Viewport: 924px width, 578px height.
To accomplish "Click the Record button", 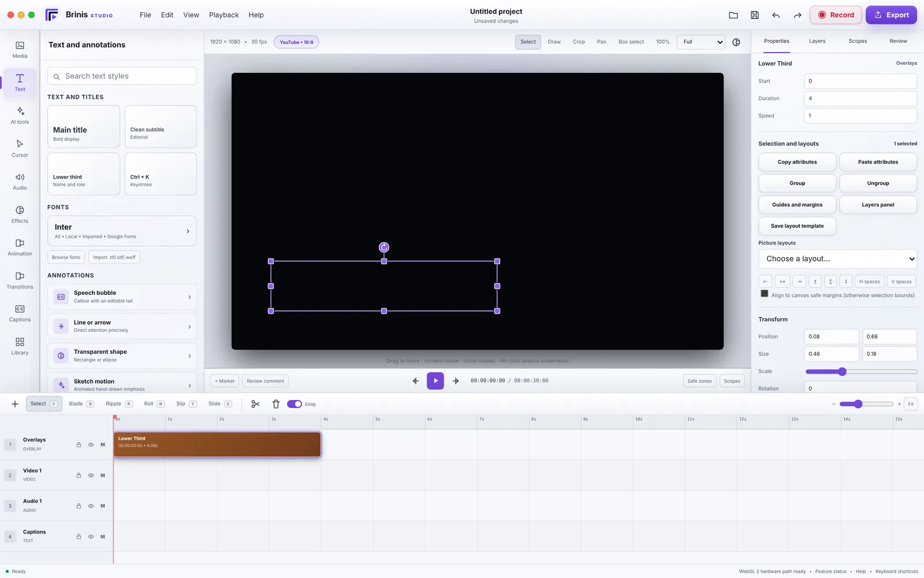I will tap(836, 15).
